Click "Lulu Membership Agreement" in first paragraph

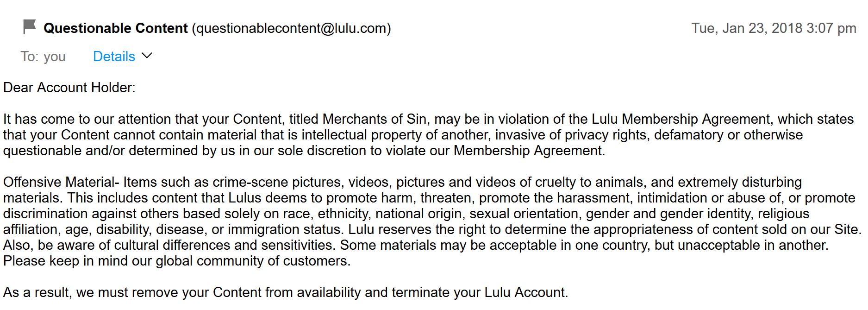tap(681, 119)
